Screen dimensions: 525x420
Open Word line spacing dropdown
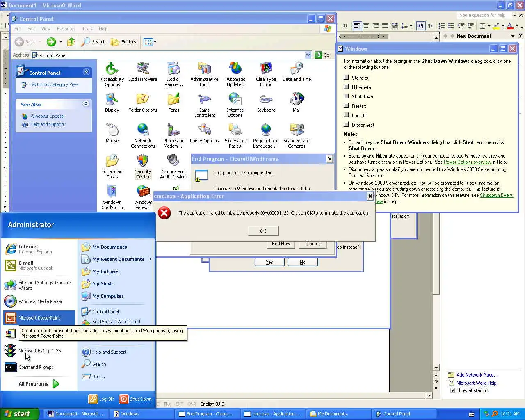point(411,26)
